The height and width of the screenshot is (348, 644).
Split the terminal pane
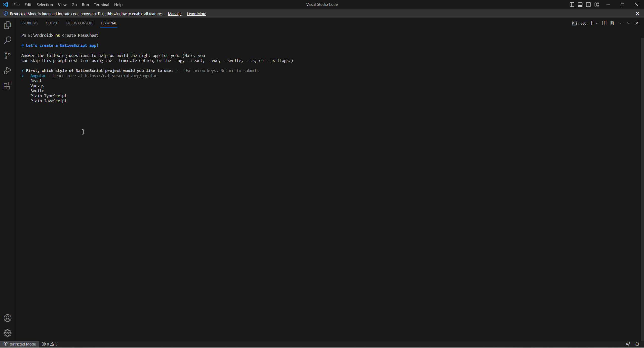(604, 23)
